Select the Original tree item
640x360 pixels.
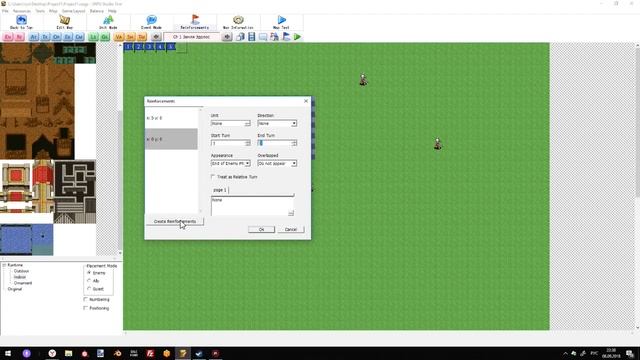pos(15,289)
